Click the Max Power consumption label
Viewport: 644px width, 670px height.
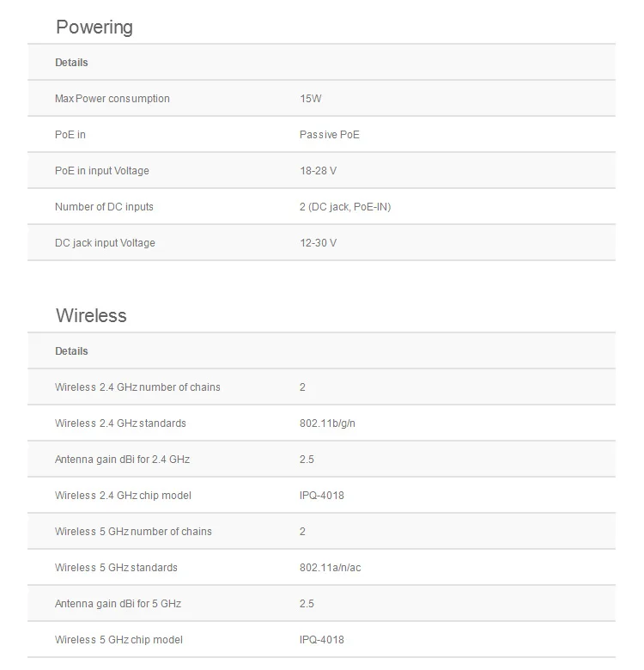coord(112,99)
